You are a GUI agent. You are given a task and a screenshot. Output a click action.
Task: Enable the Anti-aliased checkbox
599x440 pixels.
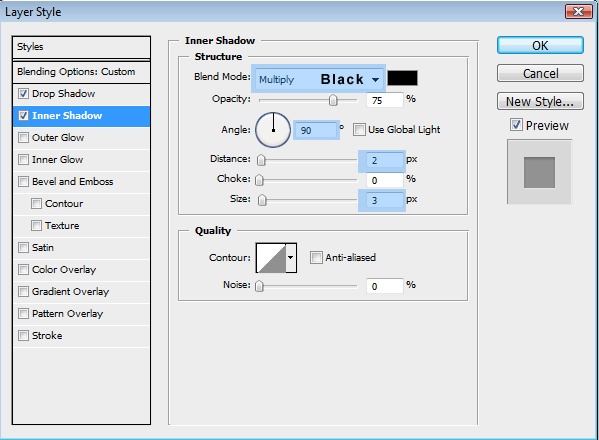(x=316, y=257)
